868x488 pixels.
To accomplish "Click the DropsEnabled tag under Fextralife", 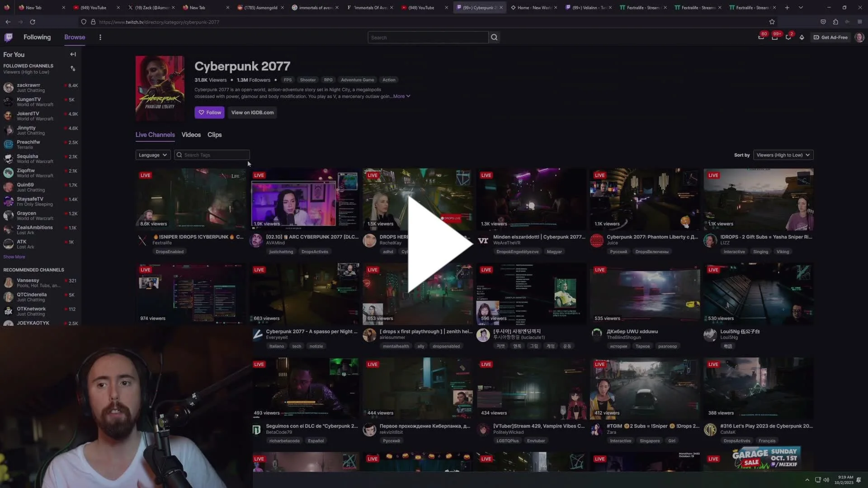I will [x=170, y=252].
